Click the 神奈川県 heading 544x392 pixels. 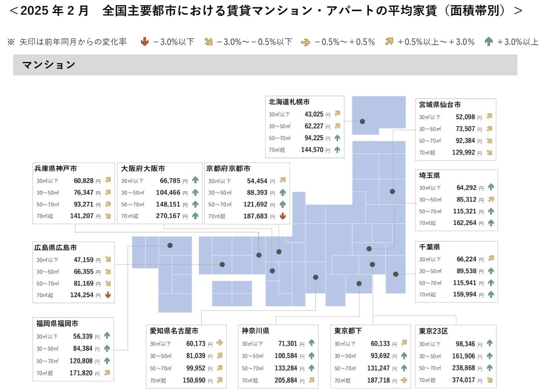click(x=255, y=331)
